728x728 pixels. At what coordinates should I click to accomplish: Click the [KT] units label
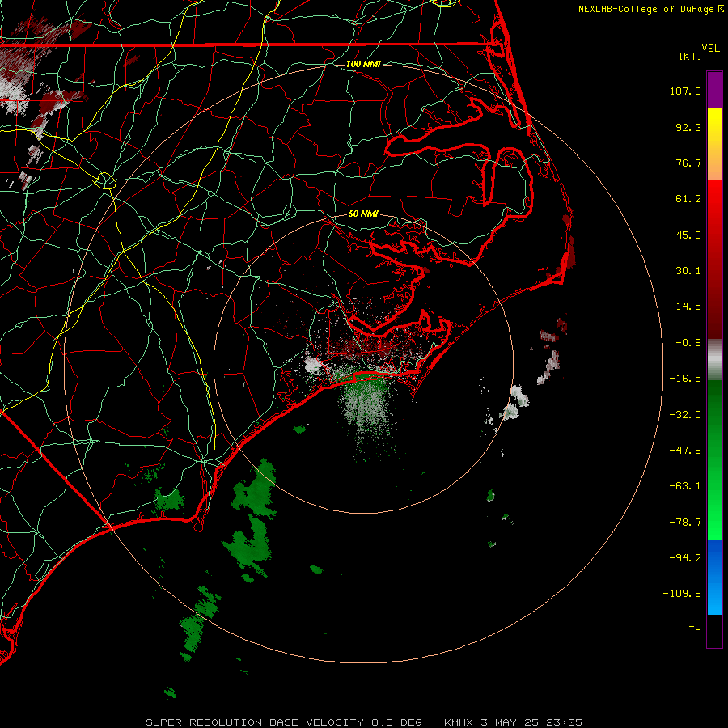pyautogui.click(x=690, y=56)
